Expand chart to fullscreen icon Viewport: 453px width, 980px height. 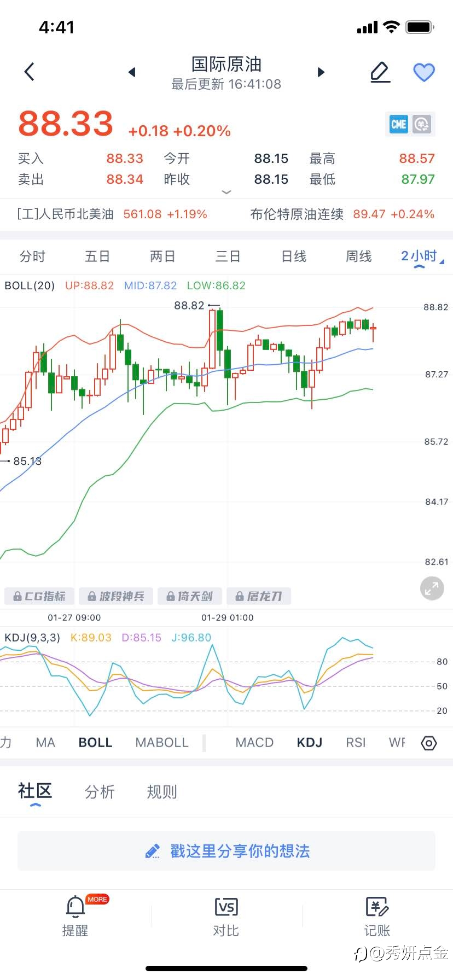pos(432,588)
